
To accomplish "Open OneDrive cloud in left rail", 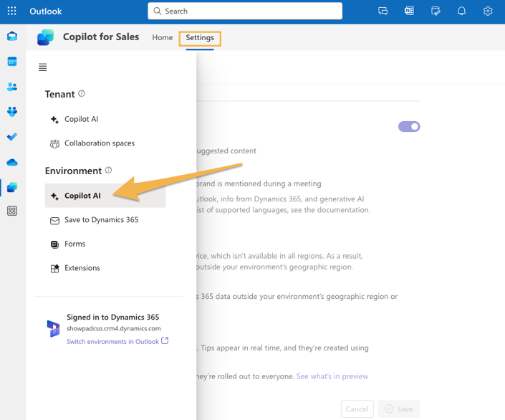I will click(x=12, y=162).
